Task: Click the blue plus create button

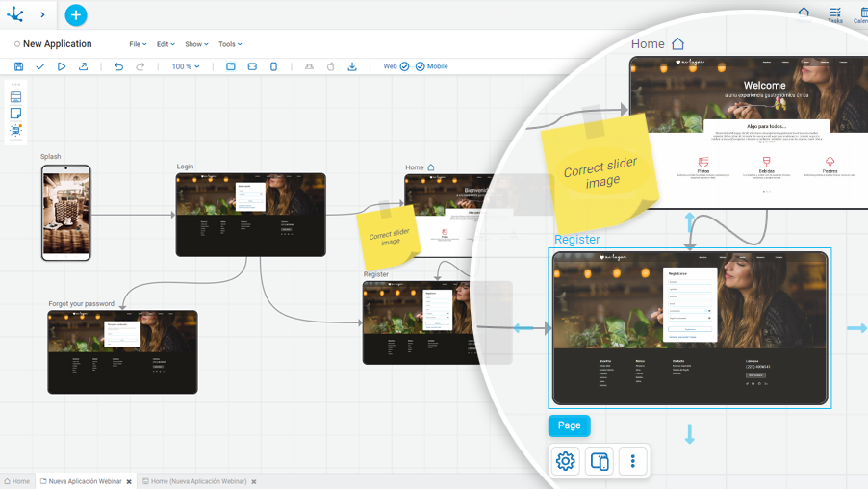Action: 76,15
